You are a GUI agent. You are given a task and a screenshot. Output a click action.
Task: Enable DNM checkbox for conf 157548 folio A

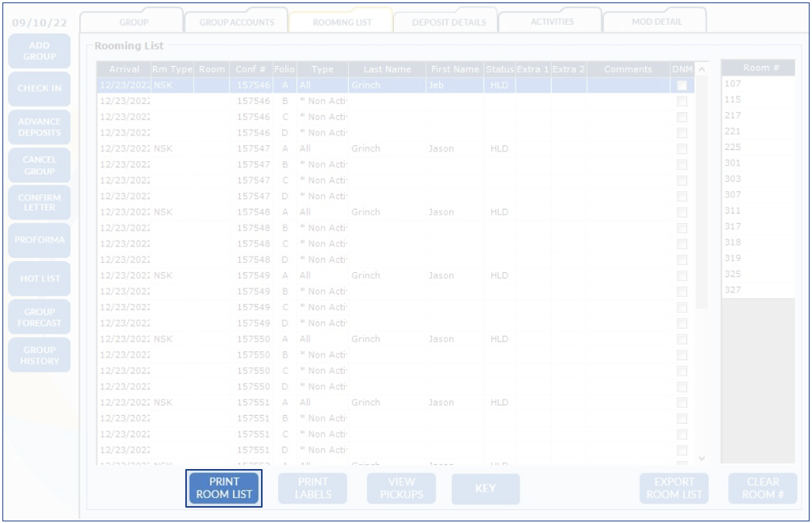pyautogui.click(x=682, y=213)
